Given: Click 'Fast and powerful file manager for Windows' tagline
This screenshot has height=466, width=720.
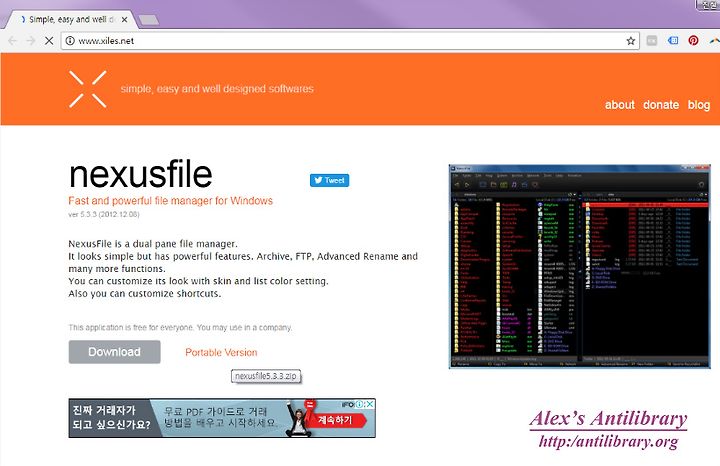Looking at the screenshot, I should [170, 201].
